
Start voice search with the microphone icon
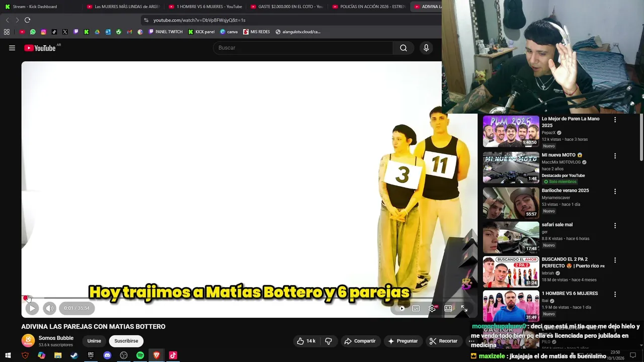(x=426, y=48)
